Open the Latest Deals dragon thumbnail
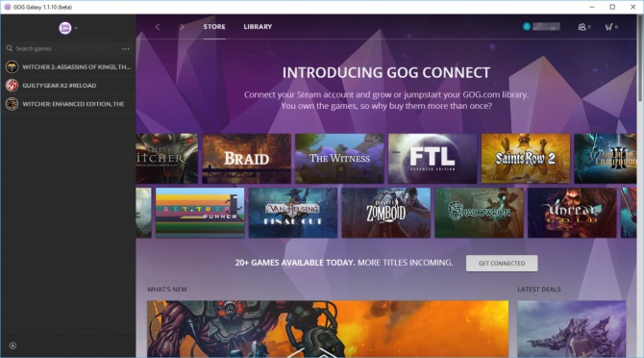 [571, 329]
